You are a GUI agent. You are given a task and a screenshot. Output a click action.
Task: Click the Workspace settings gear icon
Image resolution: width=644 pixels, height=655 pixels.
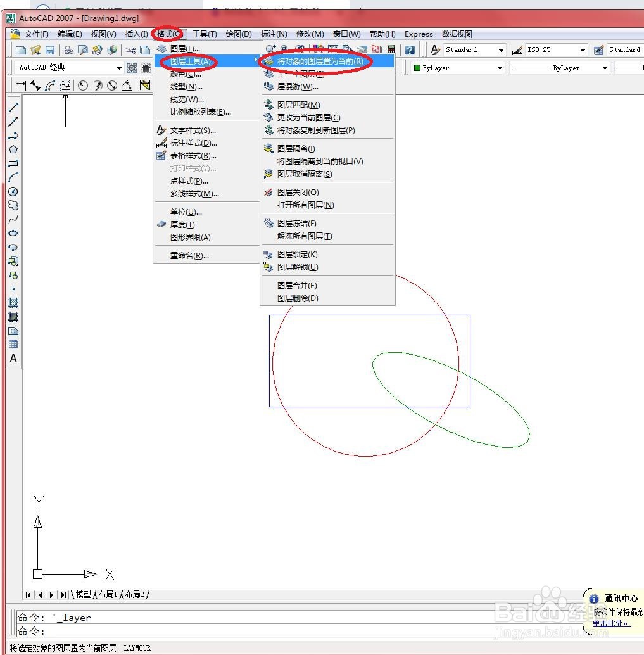click(132, 68)
